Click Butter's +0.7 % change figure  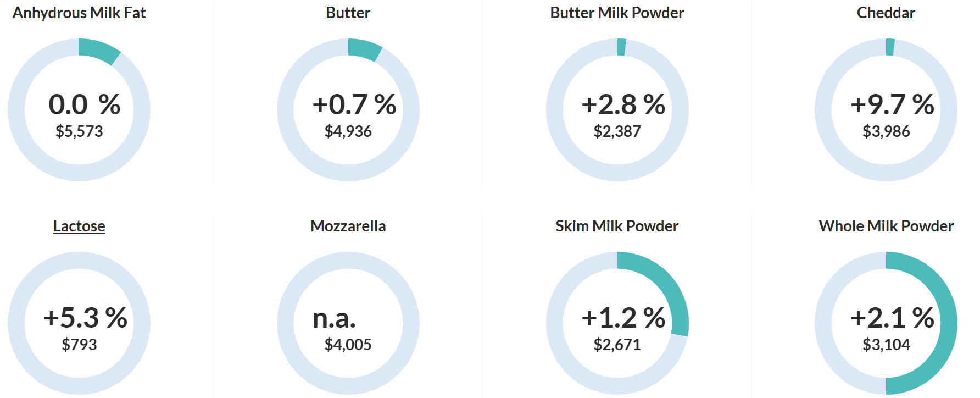coord(354,104)
